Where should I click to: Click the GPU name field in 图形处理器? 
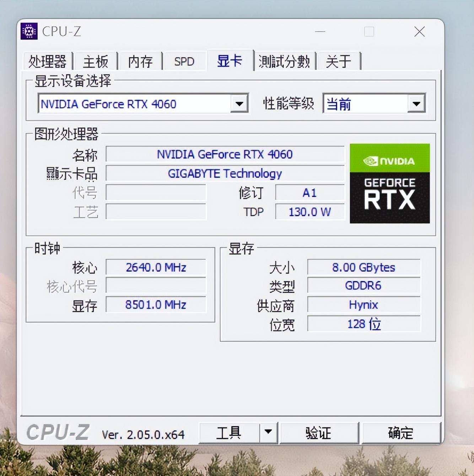tap(225, 154)
